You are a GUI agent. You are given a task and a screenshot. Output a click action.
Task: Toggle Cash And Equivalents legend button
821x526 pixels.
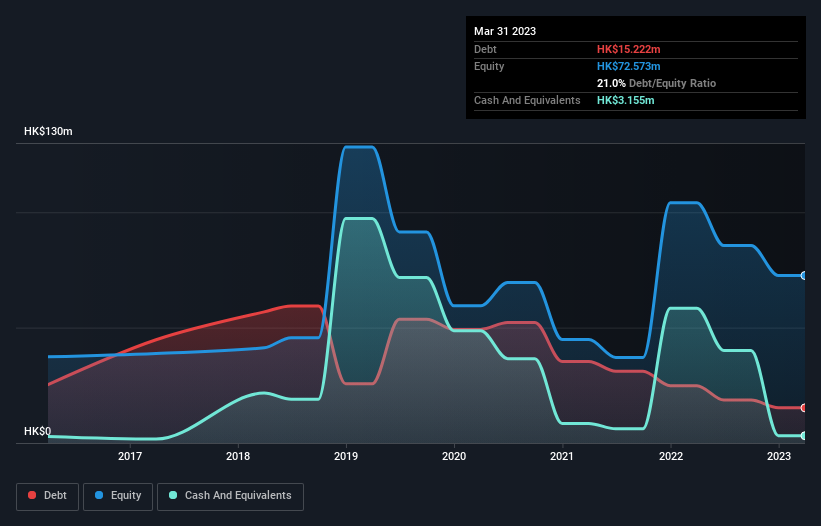click(230, 496)
